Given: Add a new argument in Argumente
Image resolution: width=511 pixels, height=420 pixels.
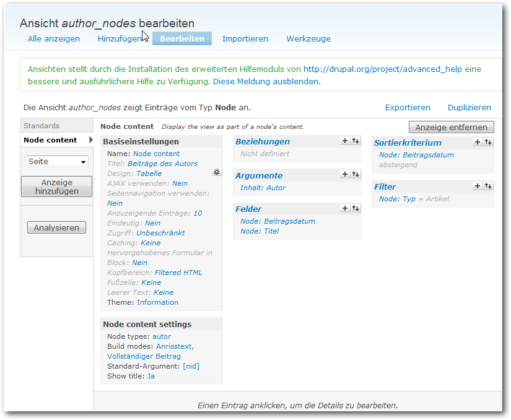Looking at the screenshot, I should click(x=345, y=175).
